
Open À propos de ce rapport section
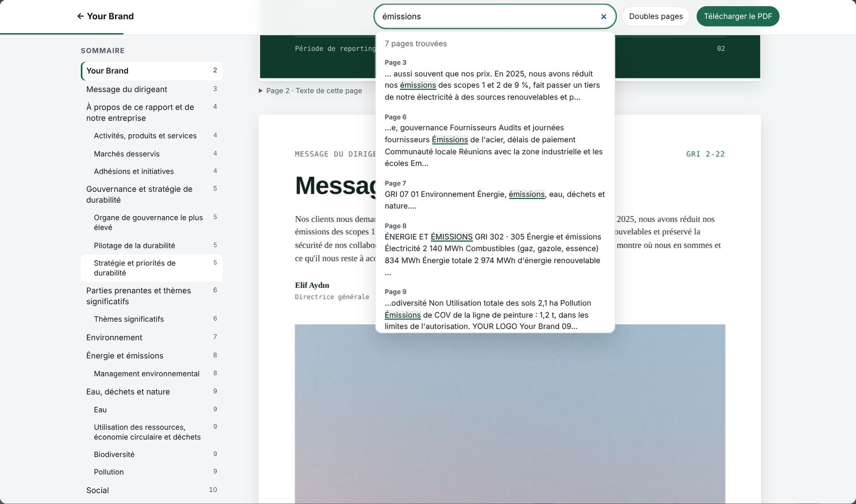pyautogui.click(x=152, y=112)
